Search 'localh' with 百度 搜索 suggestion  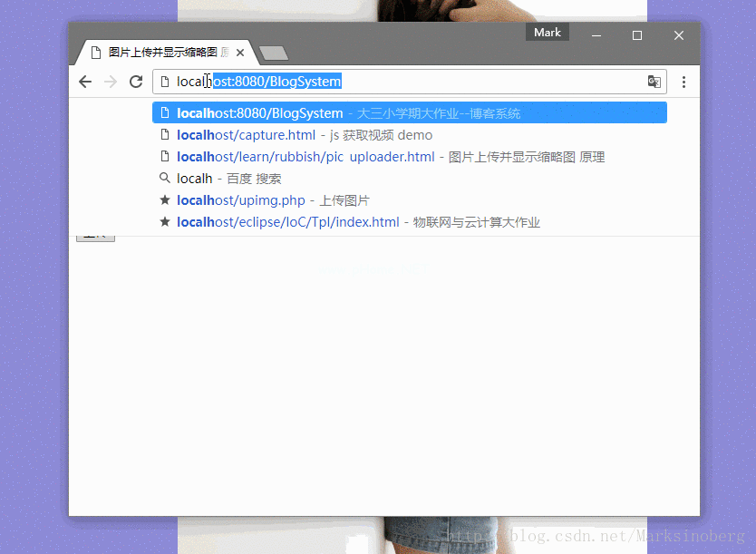228,179
